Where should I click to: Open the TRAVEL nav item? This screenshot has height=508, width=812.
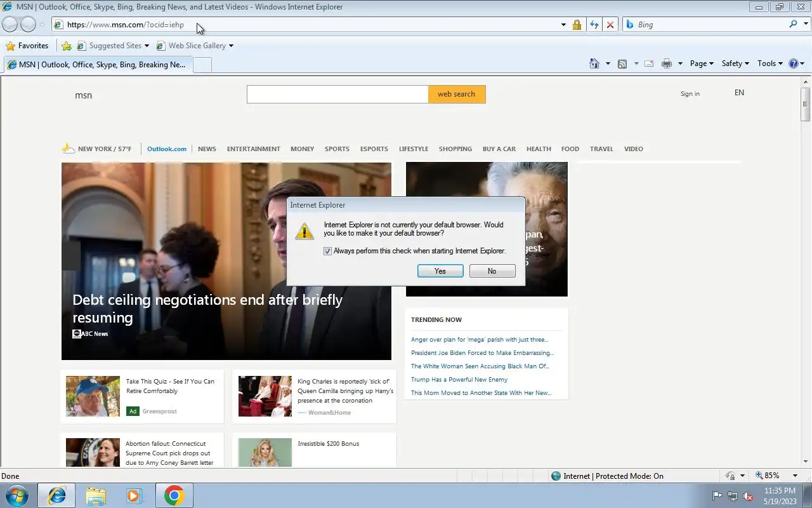click(601, 149)
